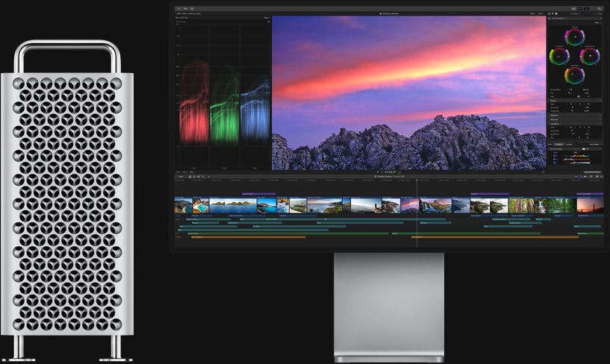Click the viewer timecode display

tap(389, 172)
